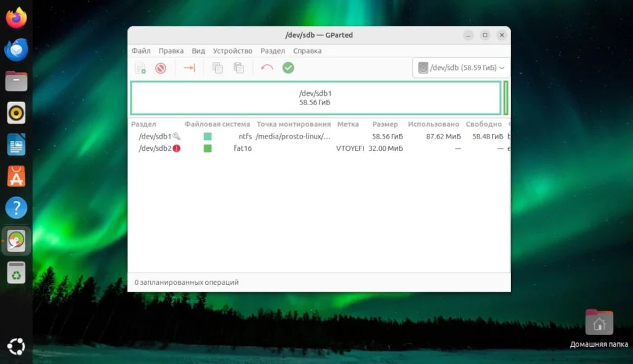Click the Раздел column header
Image resolution: width=633 pixels, height=364 pixels.
pyautogui.click(x=143, y=124)
